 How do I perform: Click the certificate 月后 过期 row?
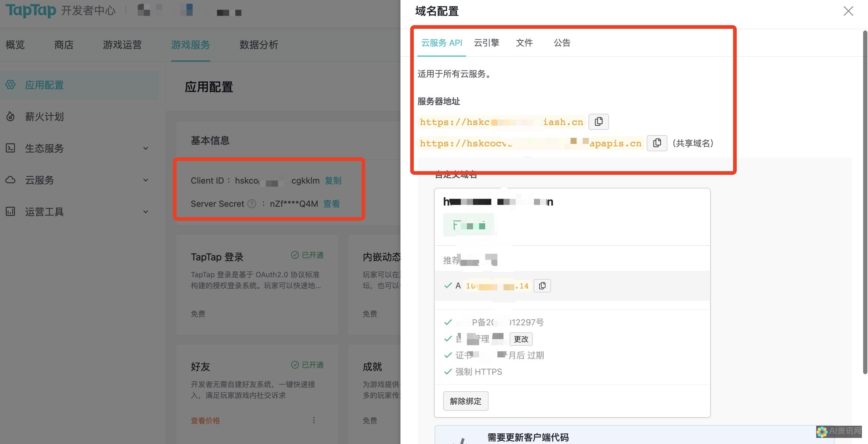tap(494, 355)
